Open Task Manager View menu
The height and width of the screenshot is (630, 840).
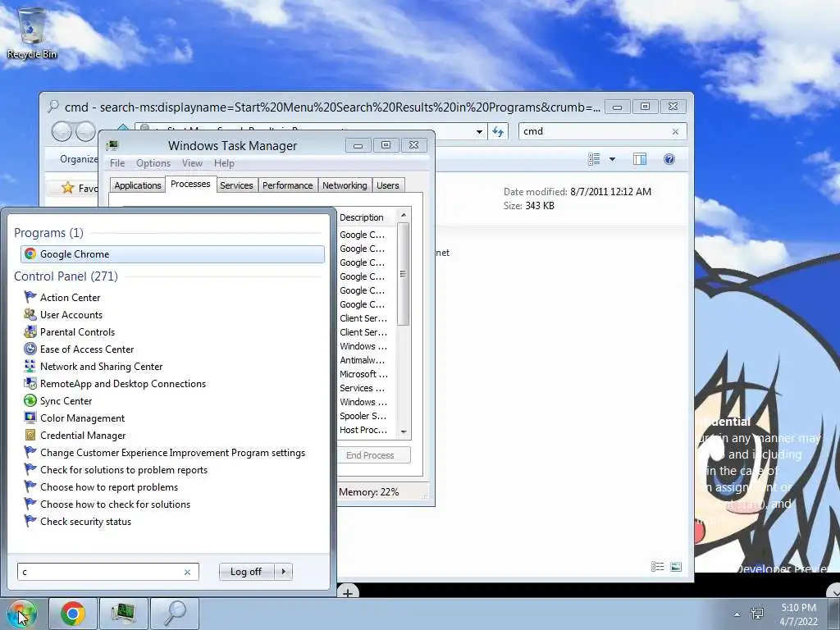point(192,163)
